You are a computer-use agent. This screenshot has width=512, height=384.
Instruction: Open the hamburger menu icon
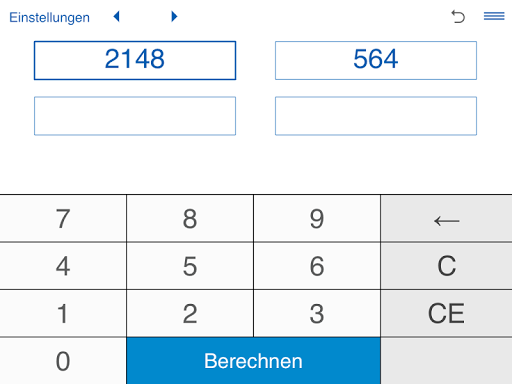click(x=494, y=16)
